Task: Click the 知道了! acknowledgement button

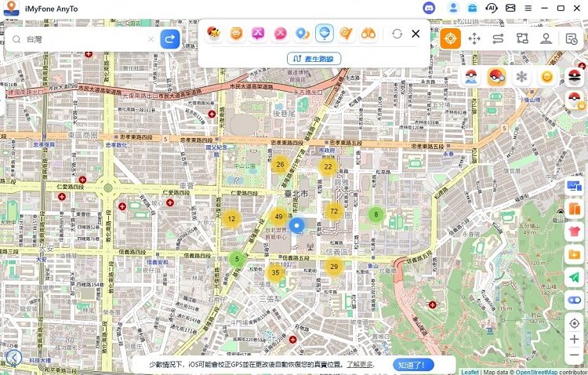Action: point(413,365)
